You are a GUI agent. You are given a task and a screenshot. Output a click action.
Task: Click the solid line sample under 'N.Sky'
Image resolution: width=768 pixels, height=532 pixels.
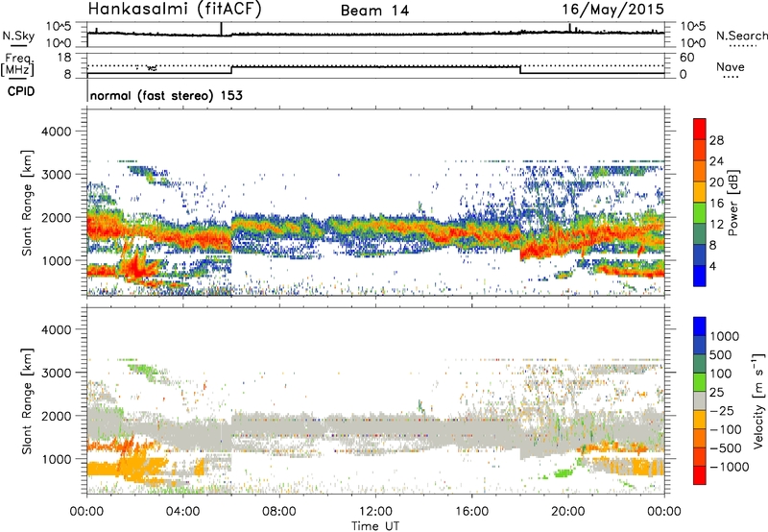click(17, 45)
